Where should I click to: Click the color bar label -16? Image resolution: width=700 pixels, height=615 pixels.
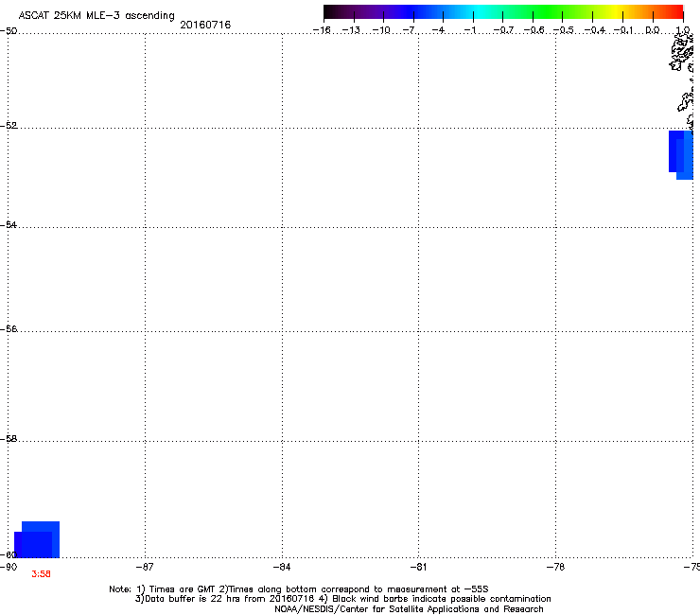pyautogui.click(x=322, y=30)
